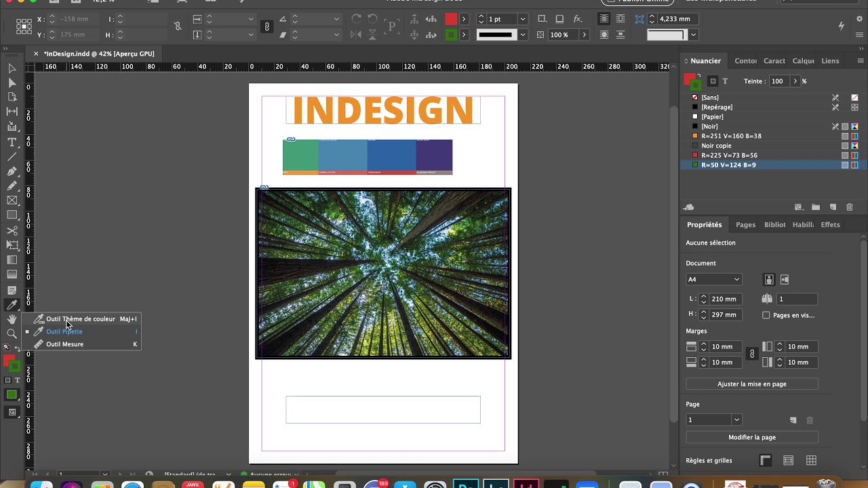Switch to the Calques tab
The width and height of the screenshot is (868, 488).
pyautogui.click(x=804, y=61)
